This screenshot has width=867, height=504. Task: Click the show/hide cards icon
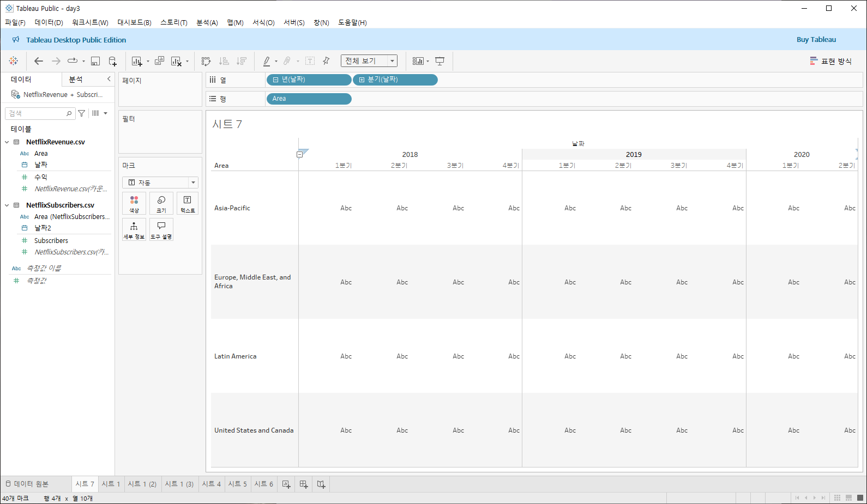[x=418, y=61]
